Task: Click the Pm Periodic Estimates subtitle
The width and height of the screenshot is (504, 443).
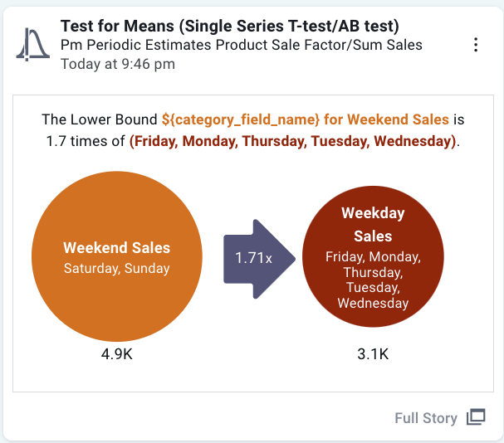Action: tap(242, 45)
